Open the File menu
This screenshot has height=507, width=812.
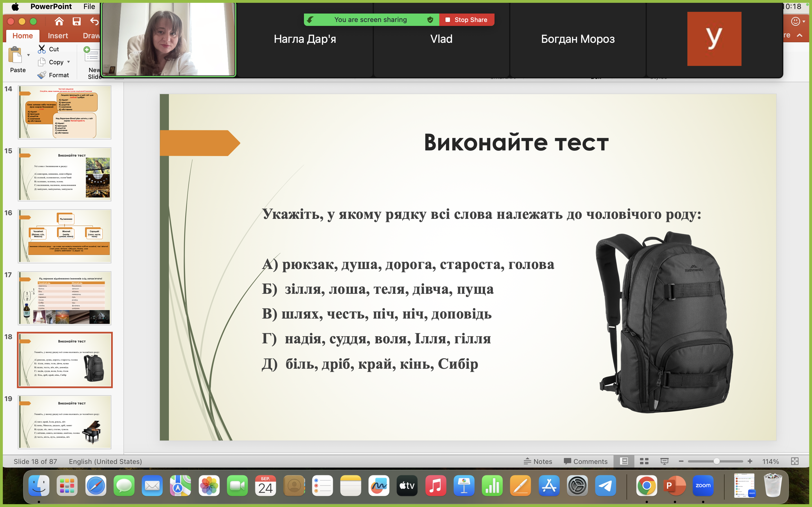coord(89,6)
